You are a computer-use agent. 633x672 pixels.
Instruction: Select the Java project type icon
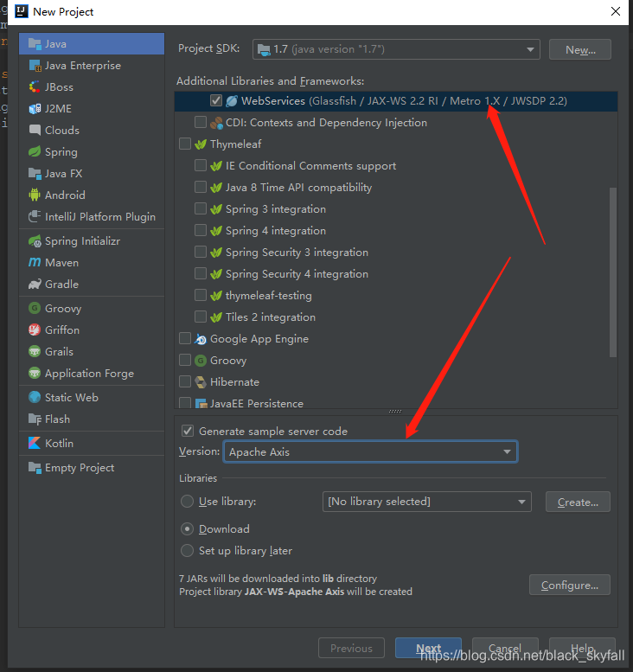point(35,44)
